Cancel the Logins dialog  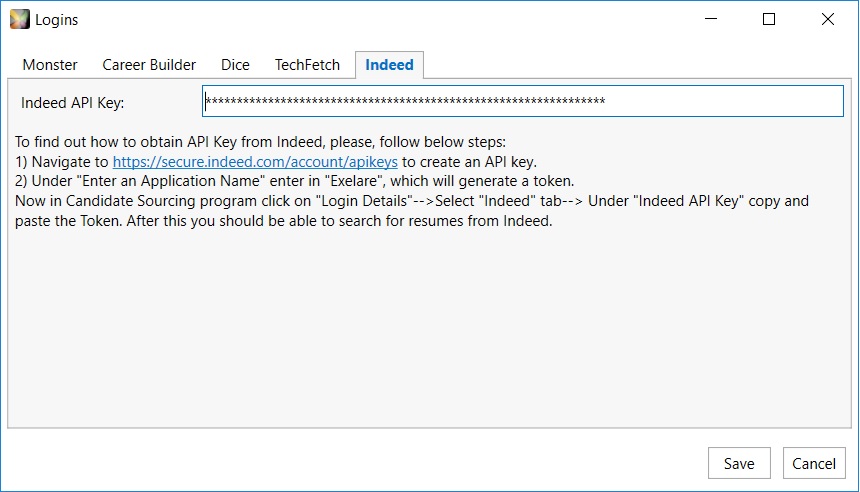(814, 463)
